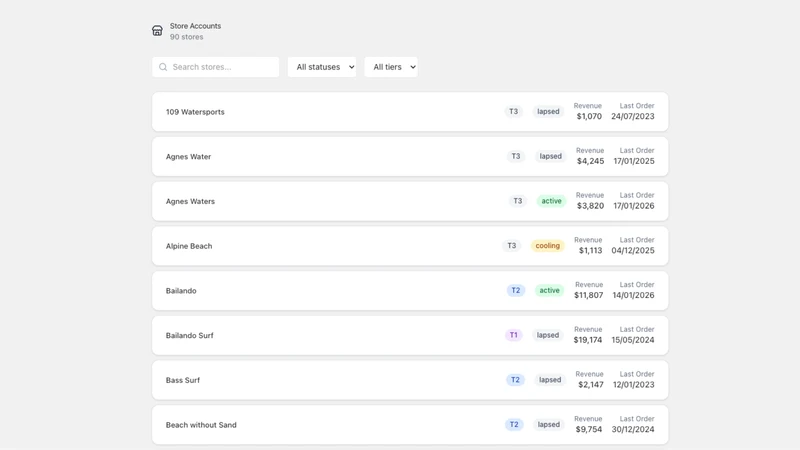Click the active badge on Bailando
The width and height of the screenshot is (800, 450).
coord(549,290)
